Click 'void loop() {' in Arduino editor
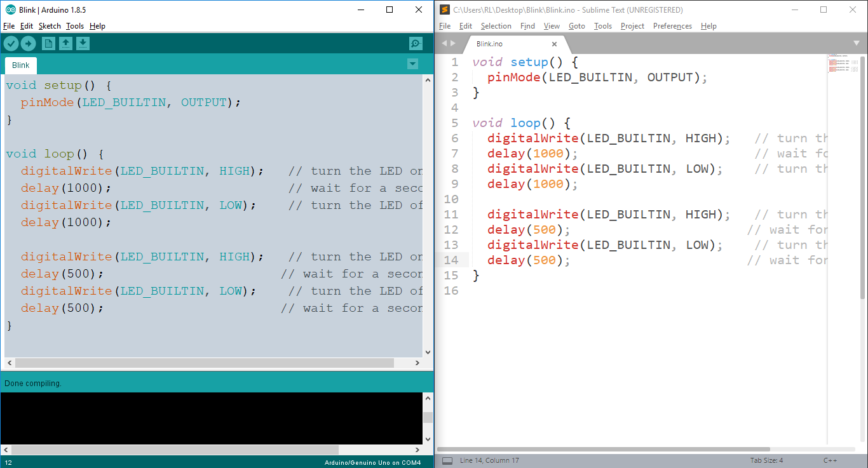The height and width of the screenshot is (468, 868). click(55, 154)
